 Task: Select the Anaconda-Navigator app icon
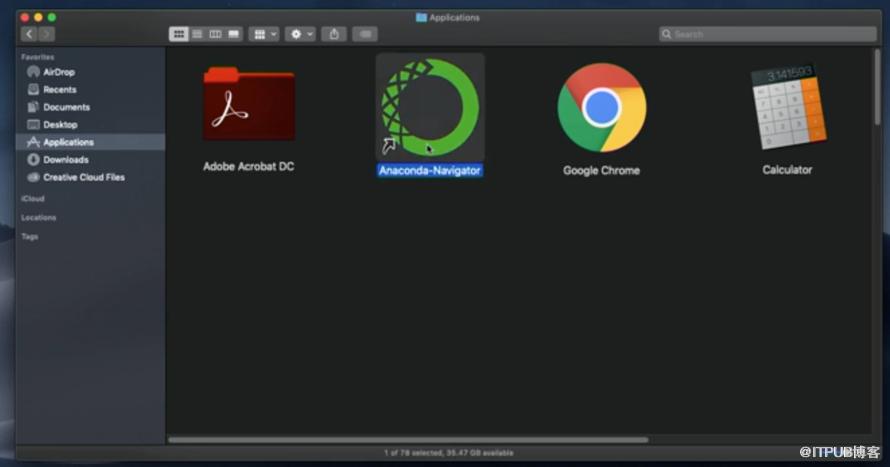pos(430,107)
